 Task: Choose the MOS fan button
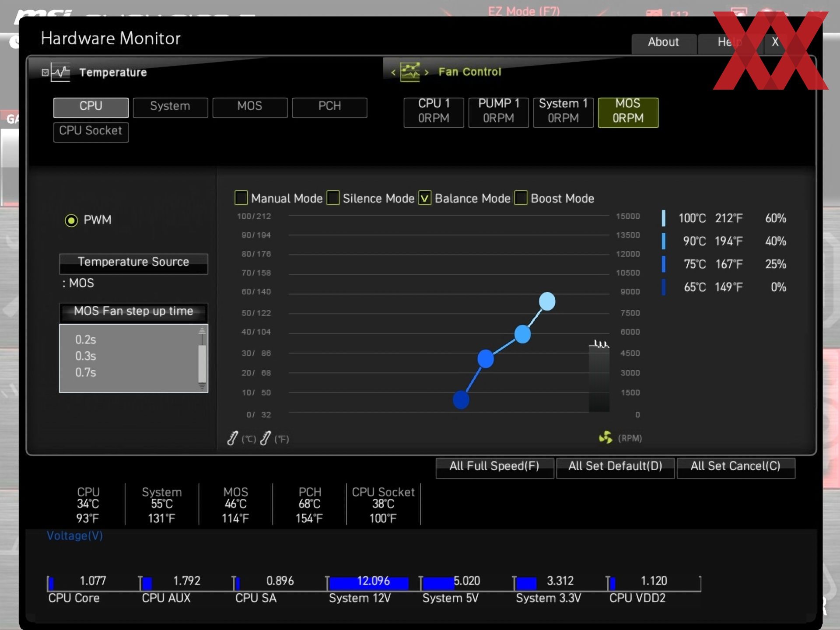click(x=628, y=112)
